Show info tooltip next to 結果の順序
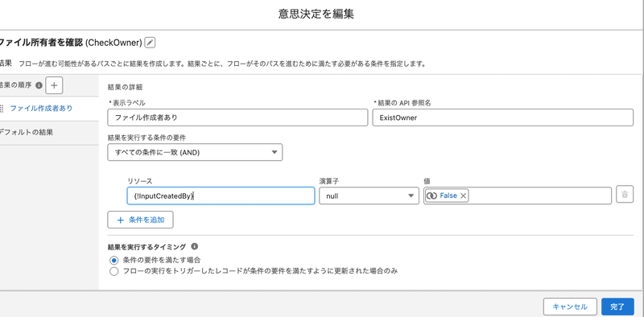Screen dimensions: 644x317 (x=39, y=85)
